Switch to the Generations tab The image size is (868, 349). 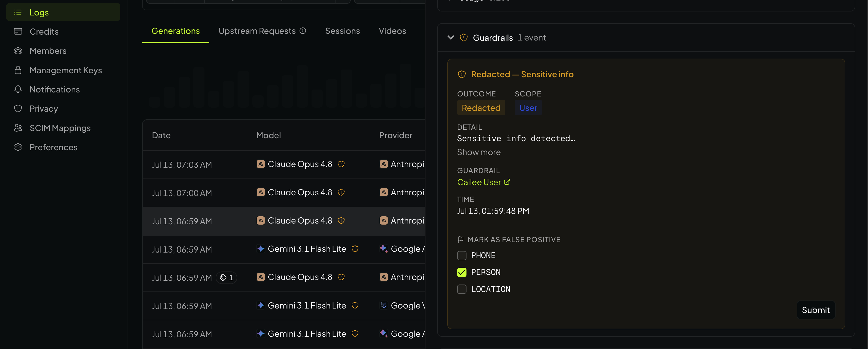pyautogui.click(x=175, y=31)
